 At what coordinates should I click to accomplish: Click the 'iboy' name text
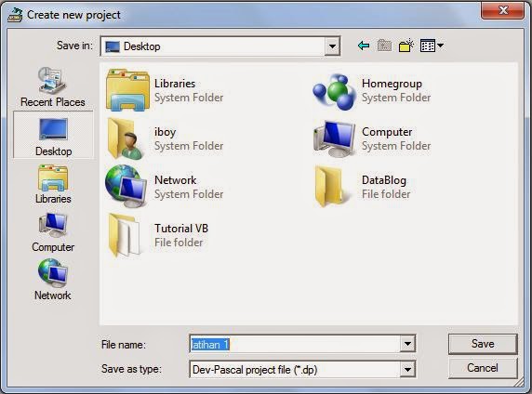(166, 132)
